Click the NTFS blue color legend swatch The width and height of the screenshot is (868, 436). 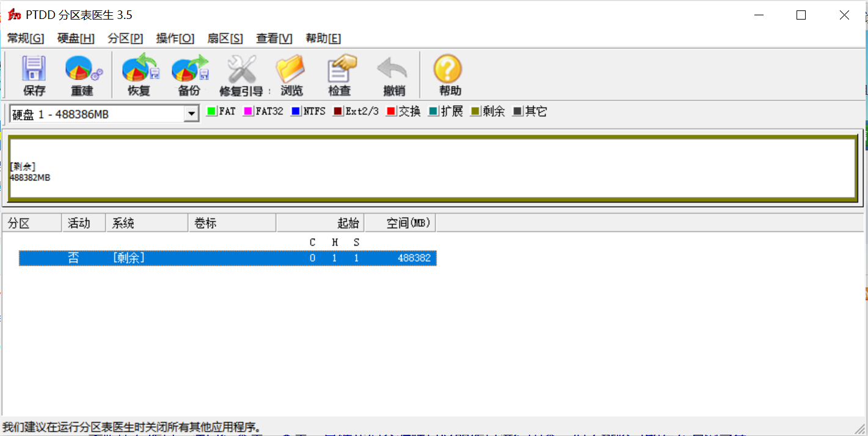tap(296, 112)
